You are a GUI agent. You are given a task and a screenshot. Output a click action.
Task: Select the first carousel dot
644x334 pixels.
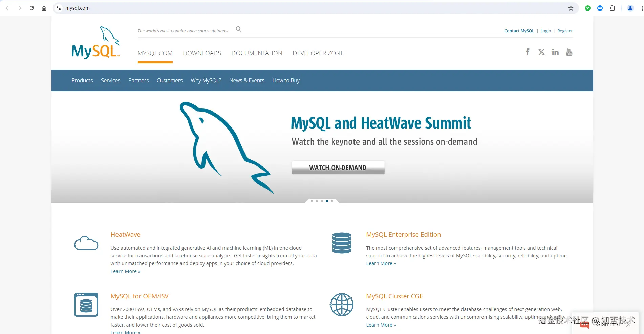312,201
